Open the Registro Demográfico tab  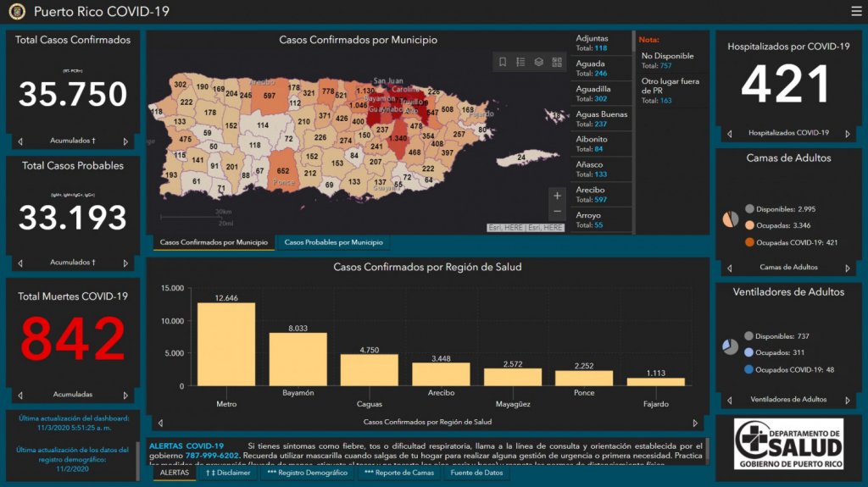pos(307,473)
